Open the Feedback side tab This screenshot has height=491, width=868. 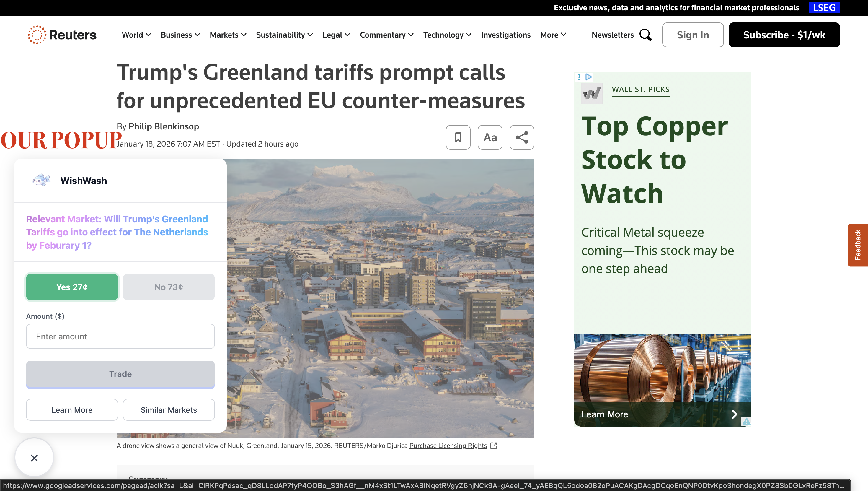click(858, 245)
